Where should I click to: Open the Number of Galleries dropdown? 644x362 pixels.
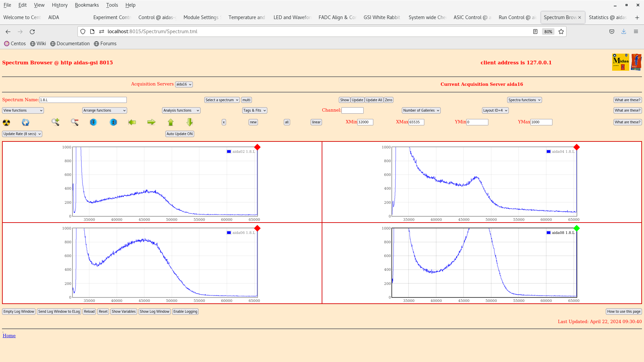click(421, 110)
